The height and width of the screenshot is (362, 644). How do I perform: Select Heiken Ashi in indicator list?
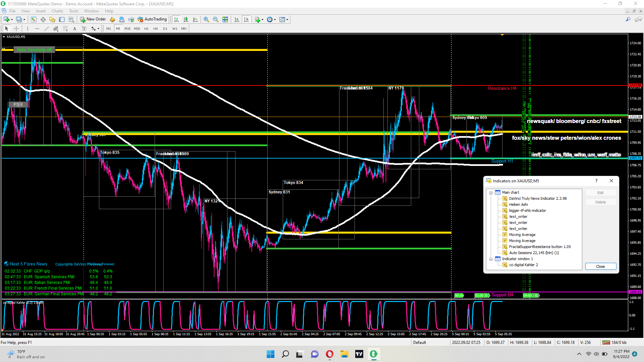(518, 204)
